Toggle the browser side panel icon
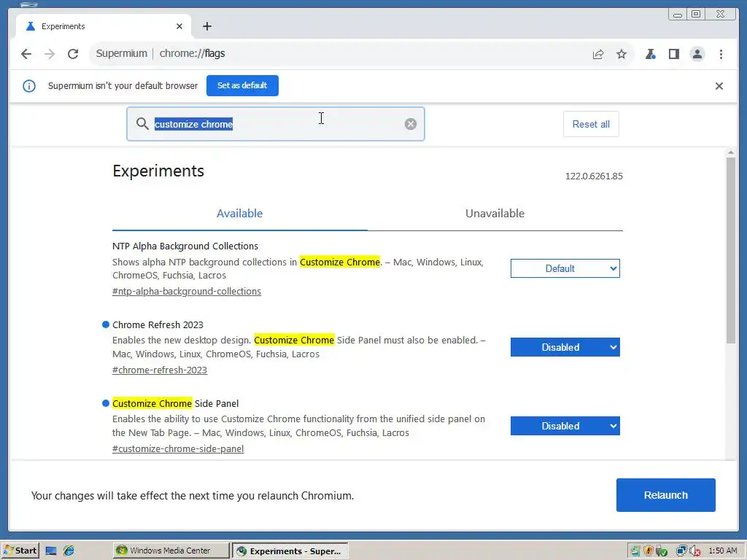 (673, 54)
